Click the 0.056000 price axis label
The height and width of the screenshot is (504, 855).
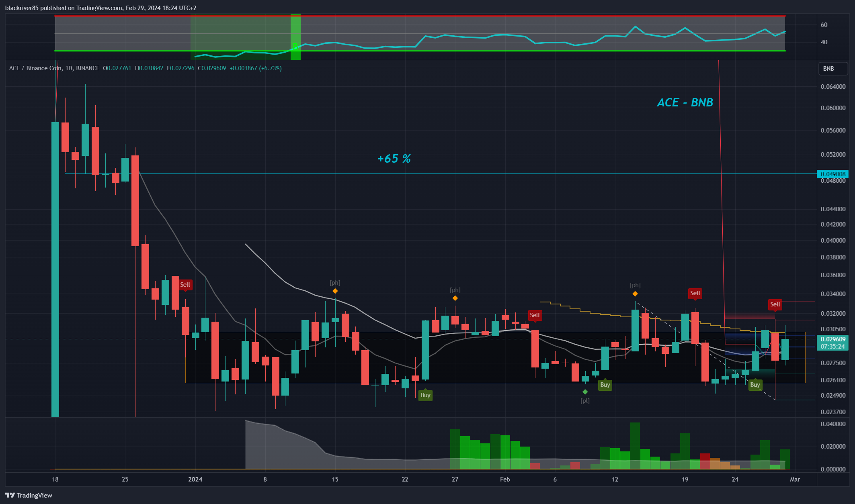pos(833,131)
